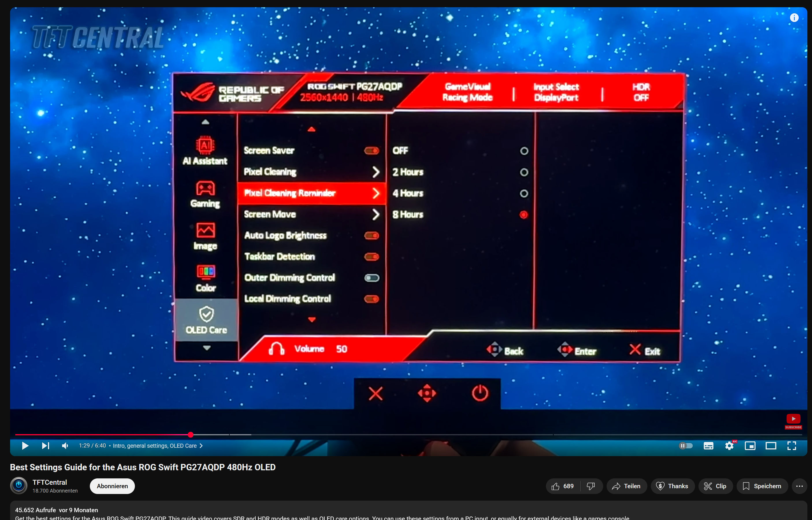Enable subtitles with the CC icon
The width and height of the screenshot is (812, 520).
pos(708,446)
